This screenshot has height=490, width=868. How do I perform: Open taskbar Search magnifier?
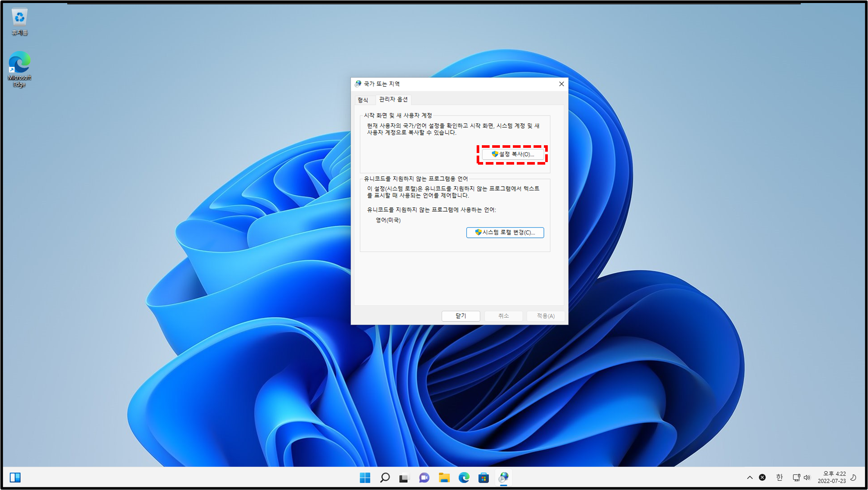point(385,478)
